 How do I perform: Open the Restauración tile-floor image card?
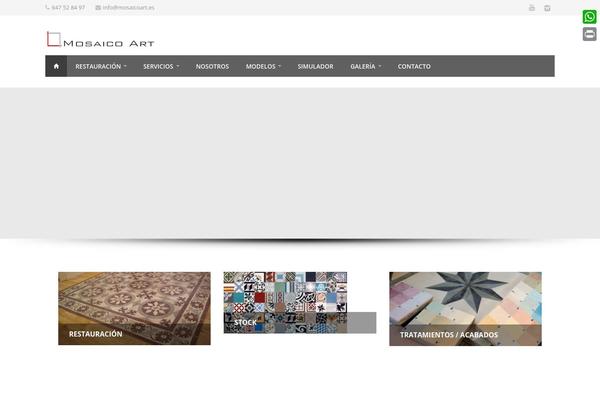pyautogui.click(x=134, y=309)
